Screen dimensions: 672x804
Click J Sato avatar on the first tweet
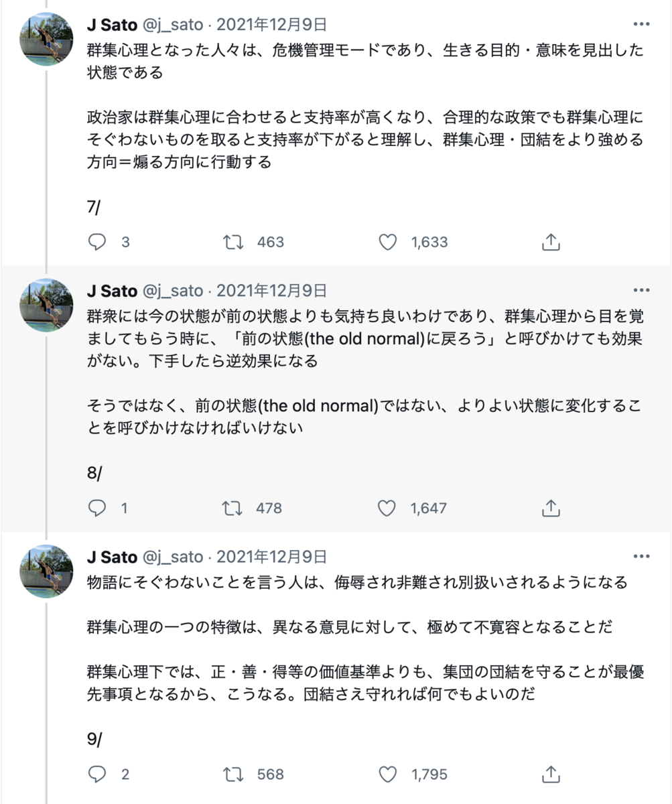(x=47, y=39)
